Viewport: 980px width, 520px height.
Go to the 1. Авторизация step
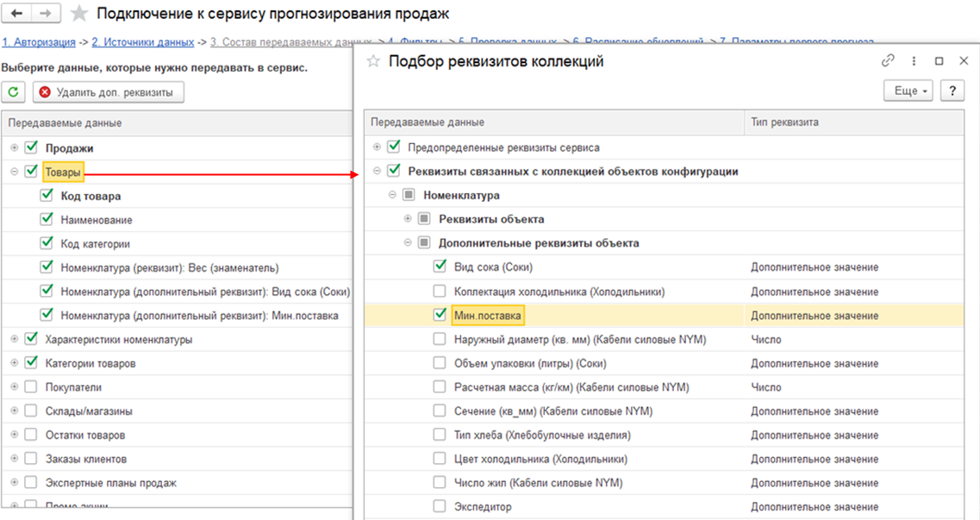point(37,41)
